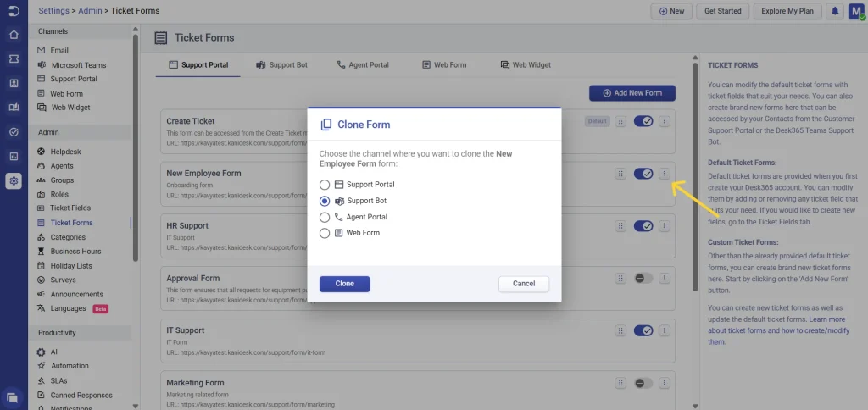The height and width of the screenshot is (410, 868).
Task: Click Admin breadcrumb link
Action: point(90,10)
